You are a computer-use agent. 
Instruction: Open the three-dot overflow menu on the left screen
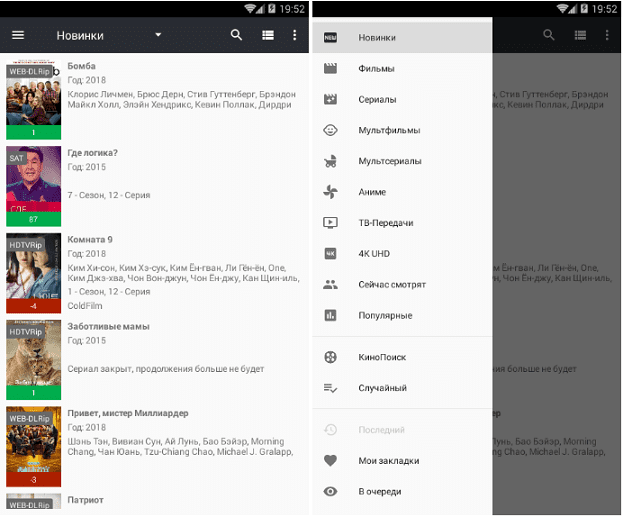(x=294, y=35)
